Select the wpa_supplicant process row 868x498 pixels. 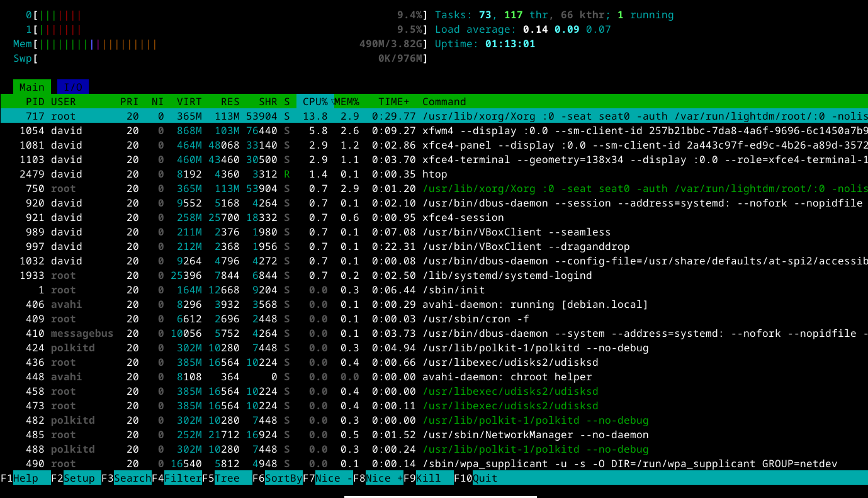point(434,463)
